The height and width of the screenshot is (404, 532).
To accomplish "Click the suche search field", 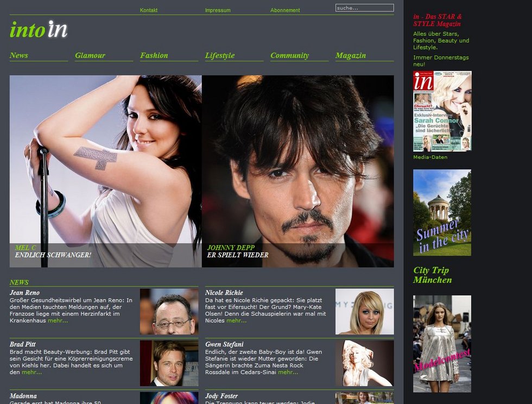I will tap(365, 8).
